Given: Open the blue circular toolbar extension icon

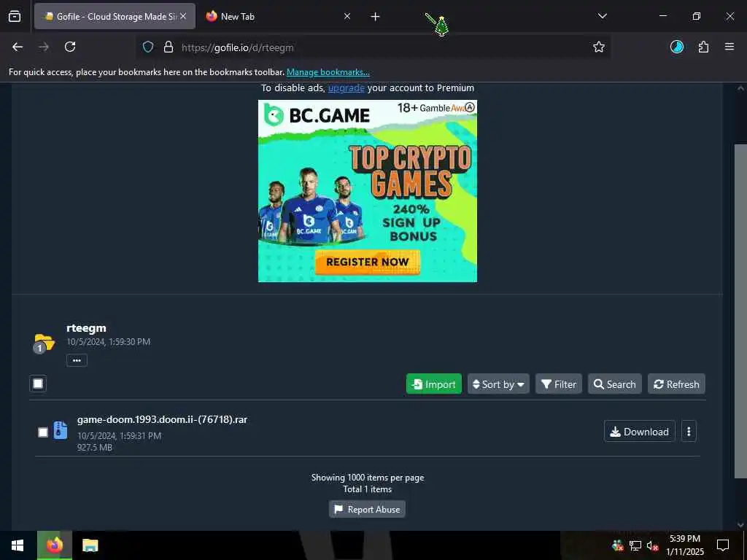Looking at the screenshot, I should [676, 47].
